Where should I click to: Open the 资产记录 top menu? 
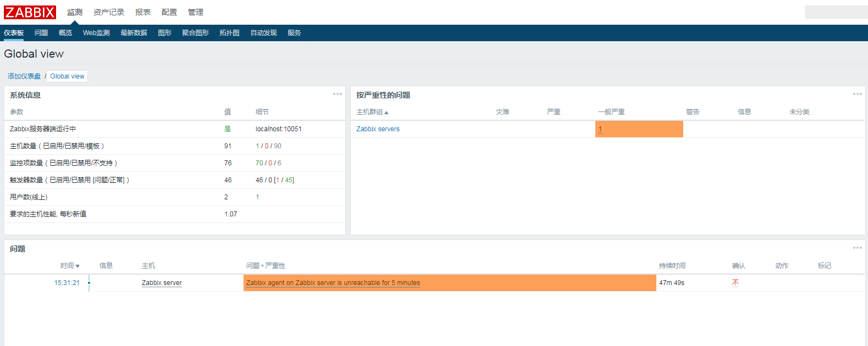pyautogui.click(x=109, y=12)
